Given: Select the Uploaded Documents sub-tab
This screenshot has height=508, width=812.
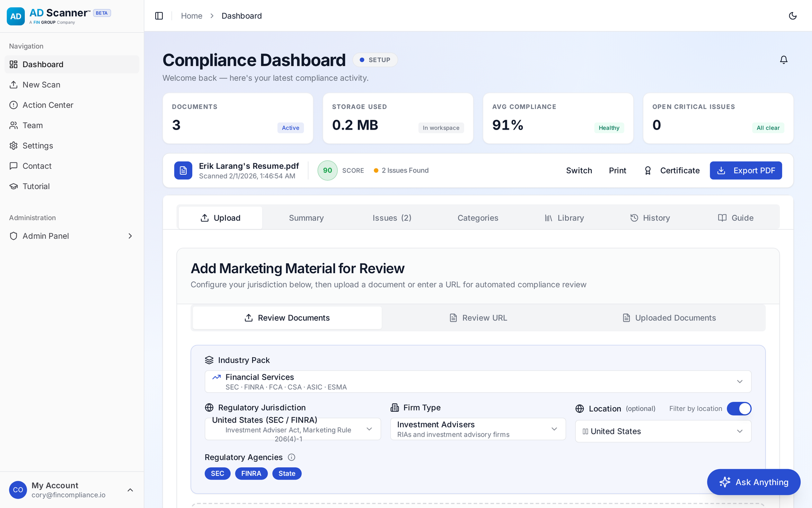Looking at the screenshot, I should 669,318.
